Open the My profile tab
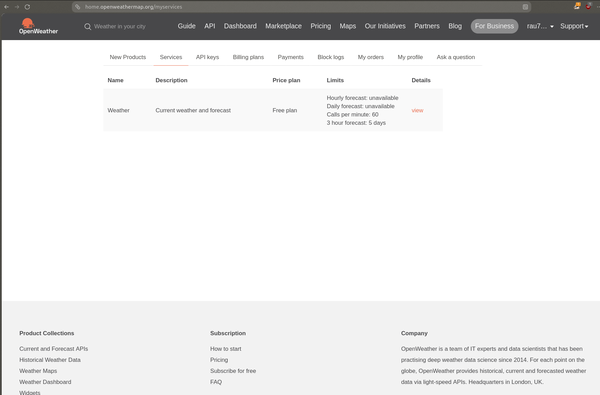This screenshot has height=395, width=600. click(x=410, y=57)
